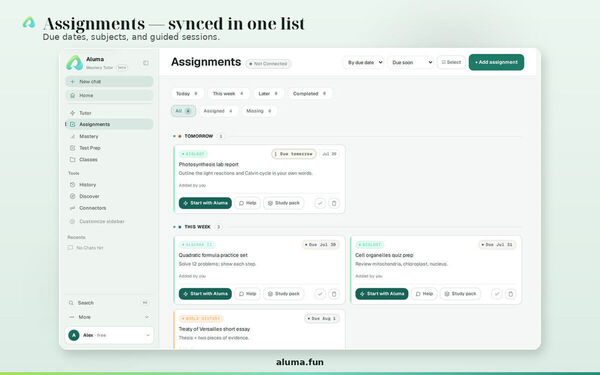Screen dimensions: 600x375
Task: Collapse the THIS WEEK section header
Action: pyautogui.click(x=197, y=227)
